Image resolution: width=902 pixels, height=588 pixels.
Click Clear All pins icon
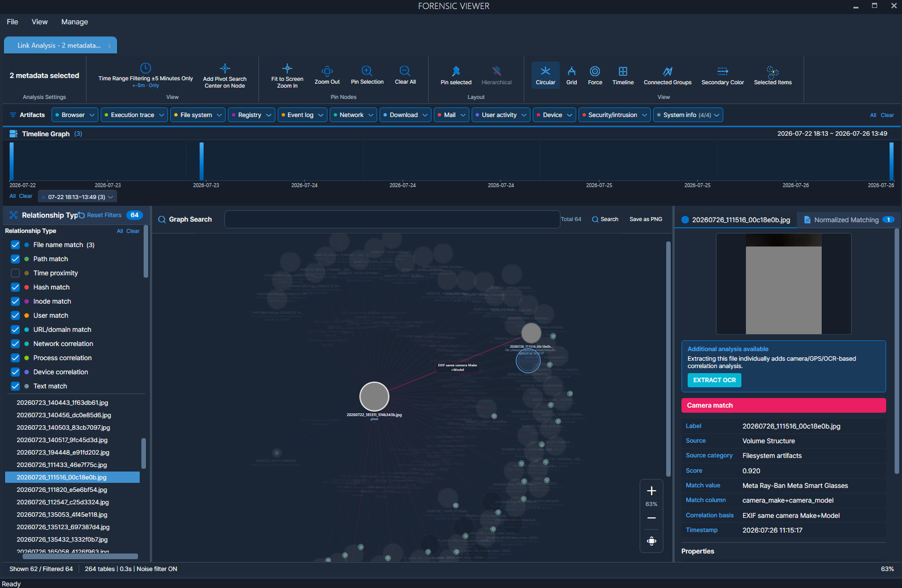point(405,71)
